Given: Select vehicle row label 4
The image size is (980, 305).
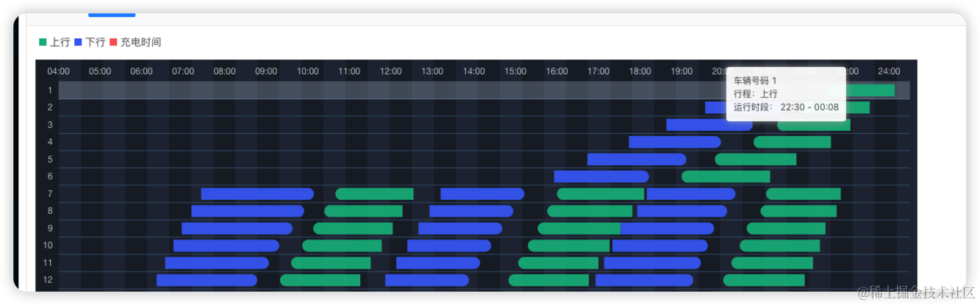Looking at the screenshot, I should pos(49,142).
